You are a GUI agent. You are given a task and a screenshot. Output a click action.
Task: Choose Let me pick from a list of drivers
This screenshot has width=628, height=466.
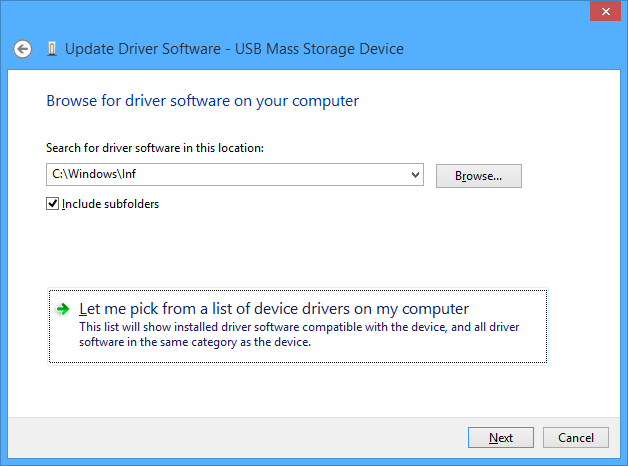point(273,309)
